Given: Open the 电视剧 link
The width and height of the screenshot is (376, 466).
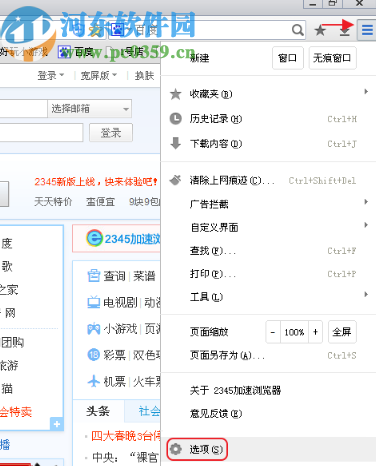Looking at the screenshot, I should click(x=120, y=302).
